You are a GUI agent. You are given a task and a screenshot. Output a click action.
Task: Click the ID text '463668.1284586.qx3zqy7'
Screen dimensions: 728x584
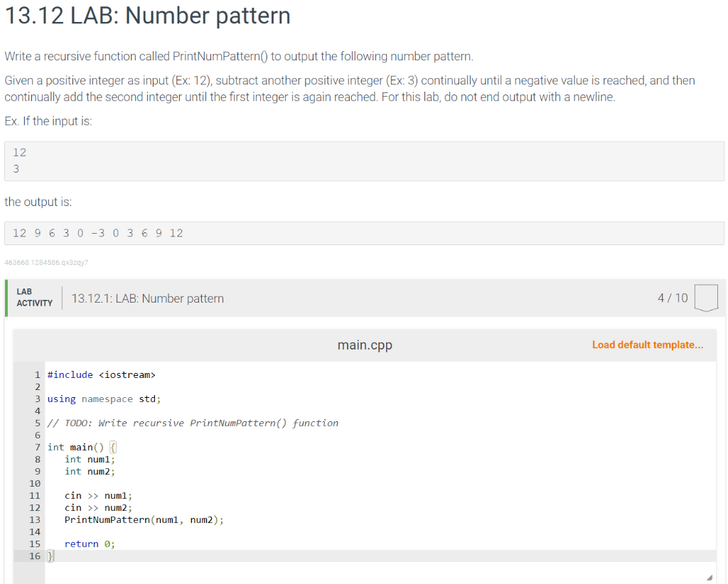click(46, 263)
